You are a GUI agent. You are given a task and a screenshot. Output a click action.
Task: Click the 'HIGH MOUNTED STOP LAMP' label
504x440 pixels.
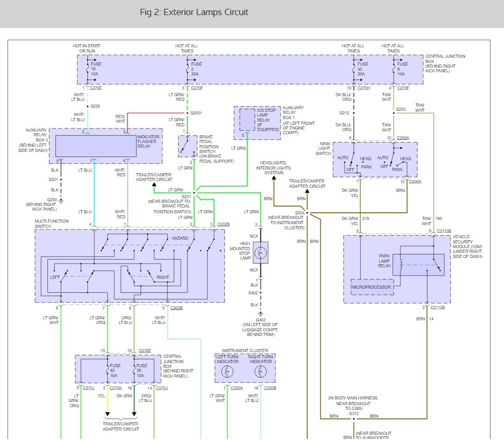(x=240, y=251)
